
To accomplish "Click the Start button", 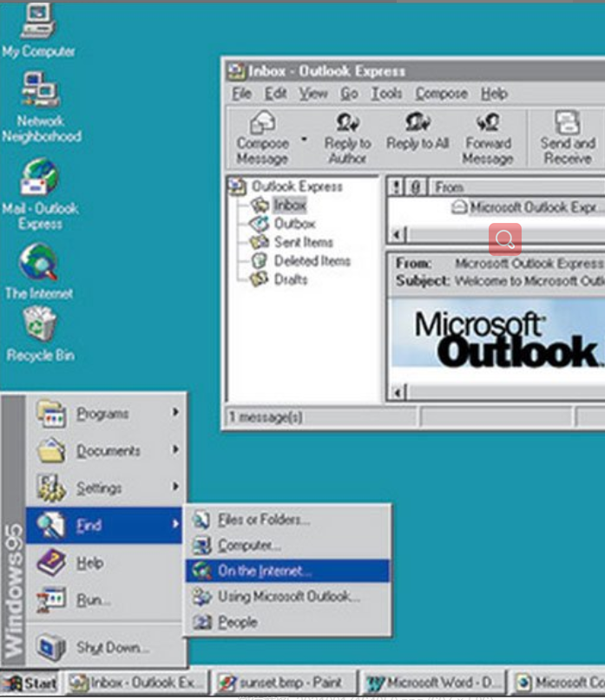I will coord(30,683).
